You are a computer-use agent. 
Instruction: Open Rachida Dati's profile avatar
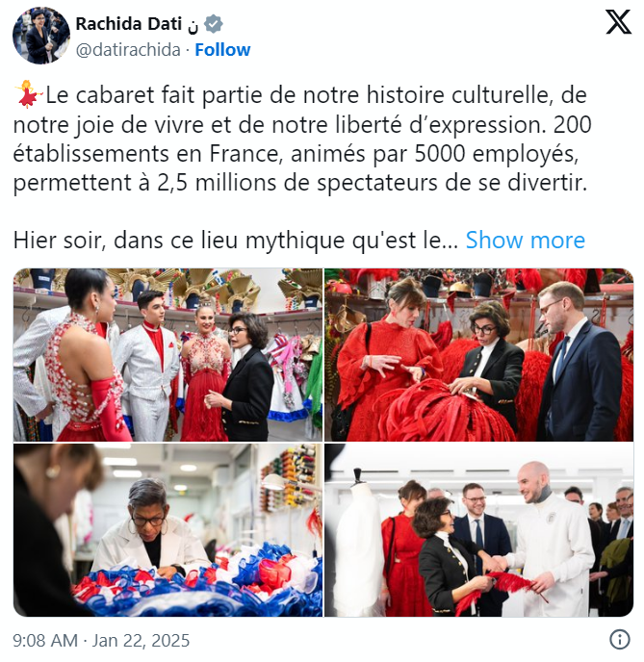coord(41,36)
